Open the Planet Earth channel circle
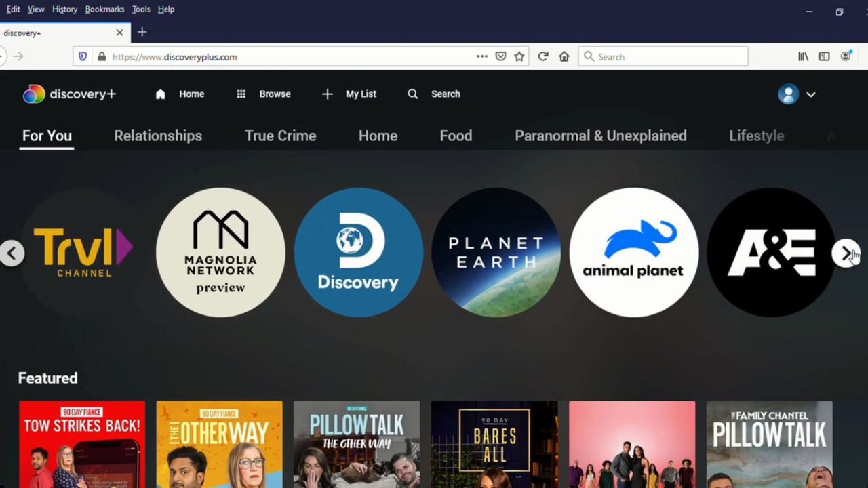The width and height of the screenshot is (868, 488). point(496,252)
